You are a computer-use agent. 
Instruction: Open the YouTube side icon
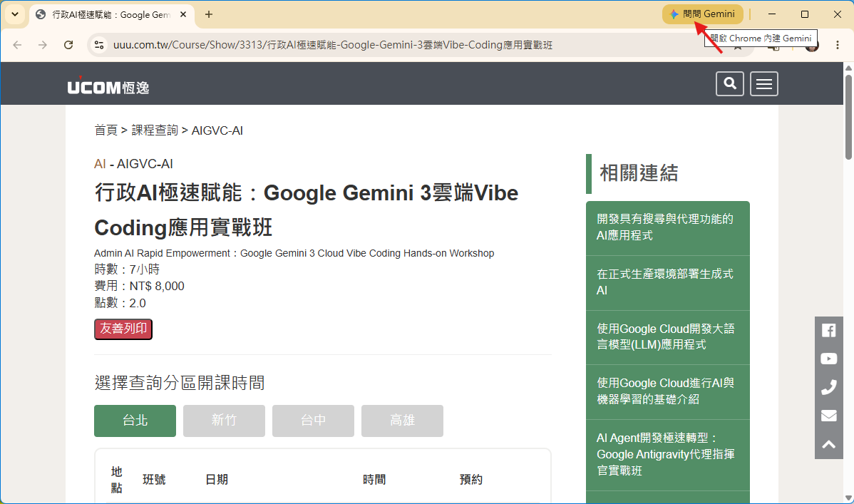[x=828, y=359]
